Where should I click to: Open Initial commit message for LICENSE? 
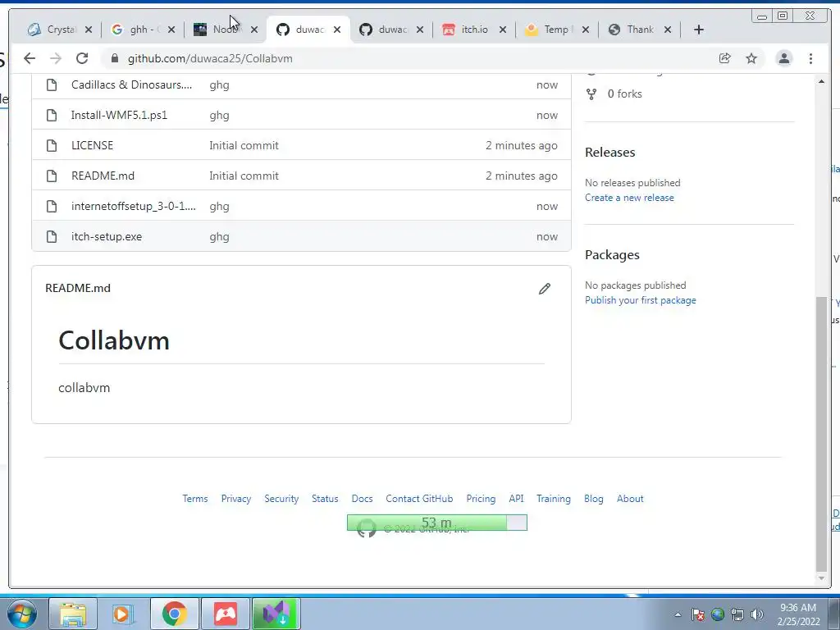(244, 145)
